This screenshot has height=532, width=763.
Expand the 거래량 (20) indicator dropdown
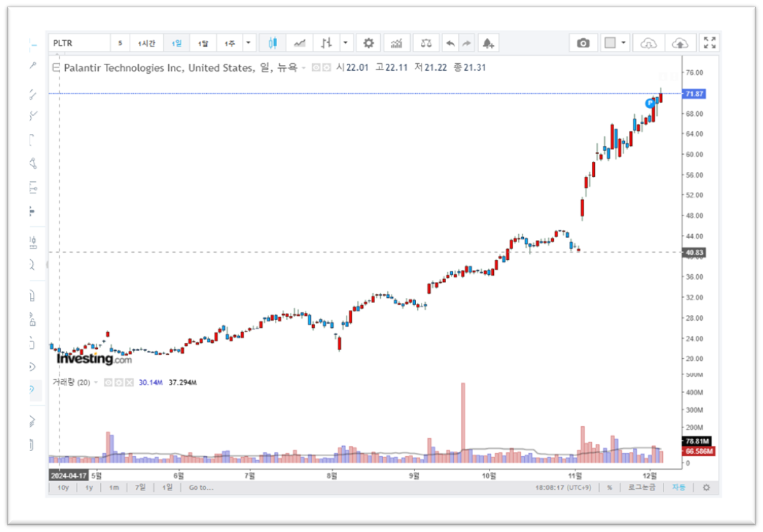(96, 382)
